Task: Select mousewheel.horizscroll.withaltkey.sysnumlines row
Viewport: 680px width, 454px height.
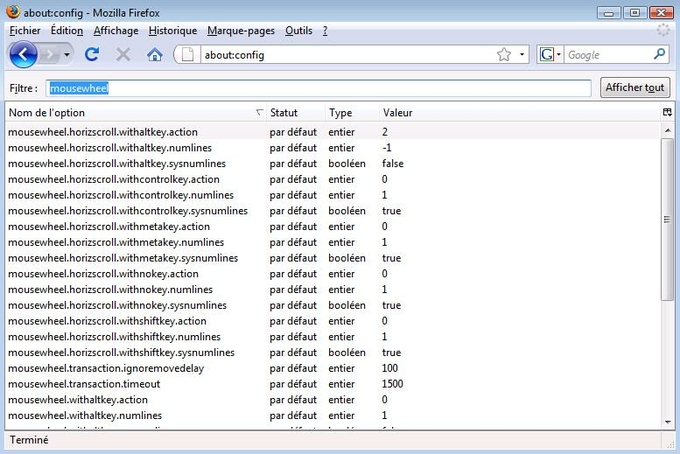Action: click(x=333, y=163)
